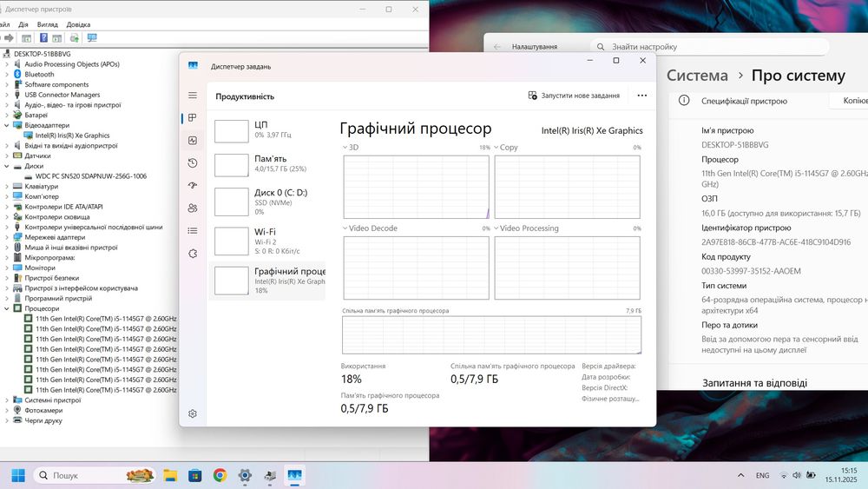868x489 pixels.
Task: Select Software components tree row
Action: point(56,85)
